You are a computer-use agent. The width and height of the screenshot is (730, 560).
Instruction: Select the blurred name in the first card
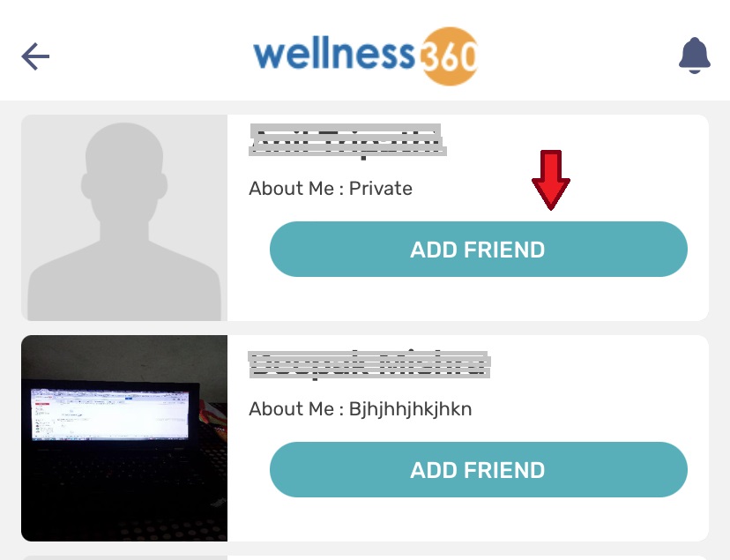(347, 139)
